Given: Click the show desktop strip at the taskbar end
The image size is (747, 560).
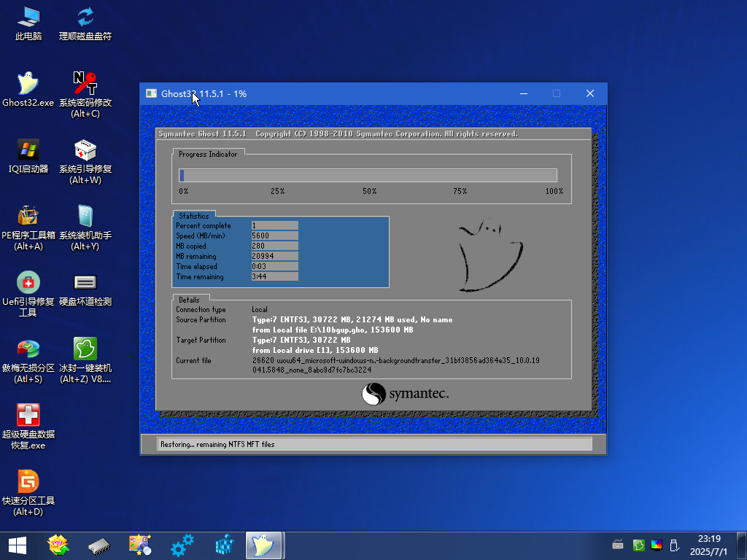Looking at the screenshot, I should pos(742,545).
